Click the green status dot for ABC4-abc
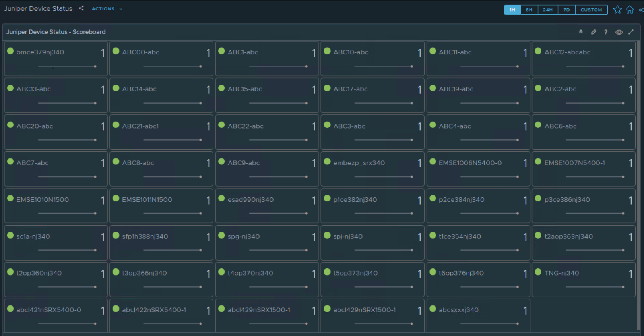The width and height of the screenshot is (644, 336). 433,125
